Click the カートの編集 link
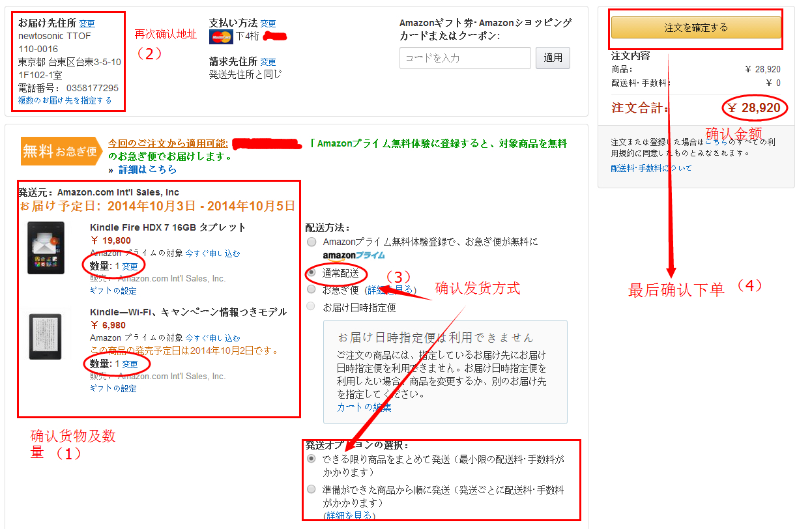Viewport: 812px width, 529px height. [364, 407]
